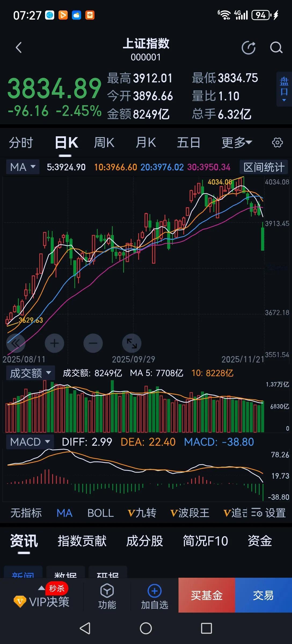Tap the back arrow icon
Viewport: 292px width, 644px height.
tap(19, 48)
